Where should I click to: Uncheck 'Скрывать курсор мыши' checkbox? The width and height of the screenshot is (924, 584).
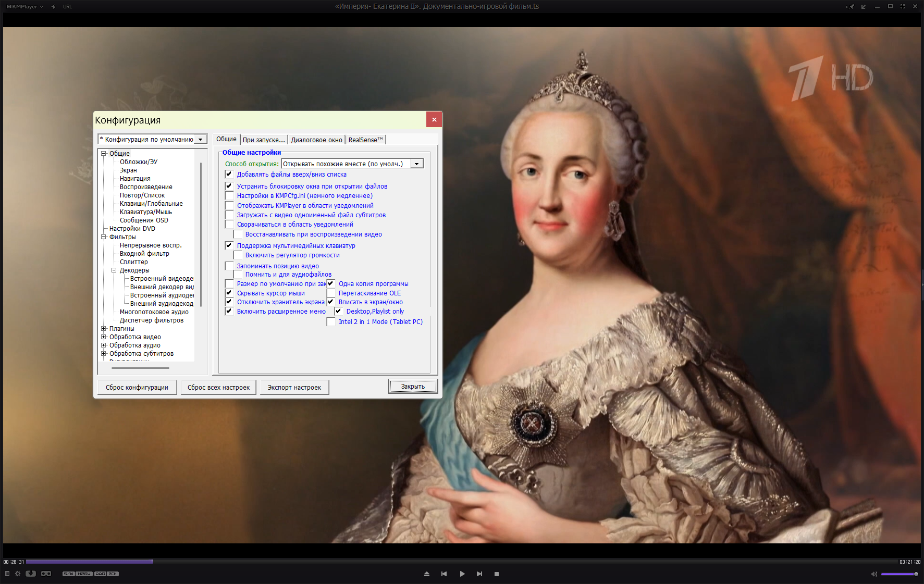(229, 293)
